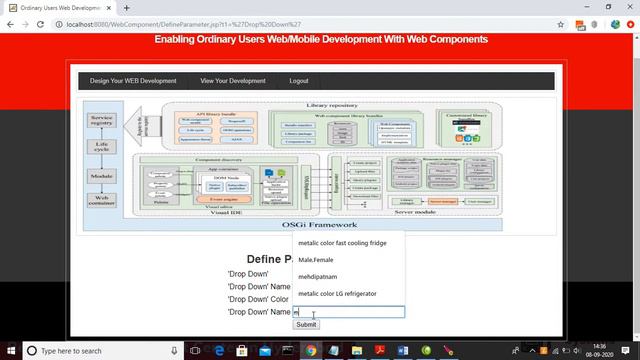Screen dimensions: 640x360
Task: Click Logout in the navigation bar
Action: pos(299,81)
